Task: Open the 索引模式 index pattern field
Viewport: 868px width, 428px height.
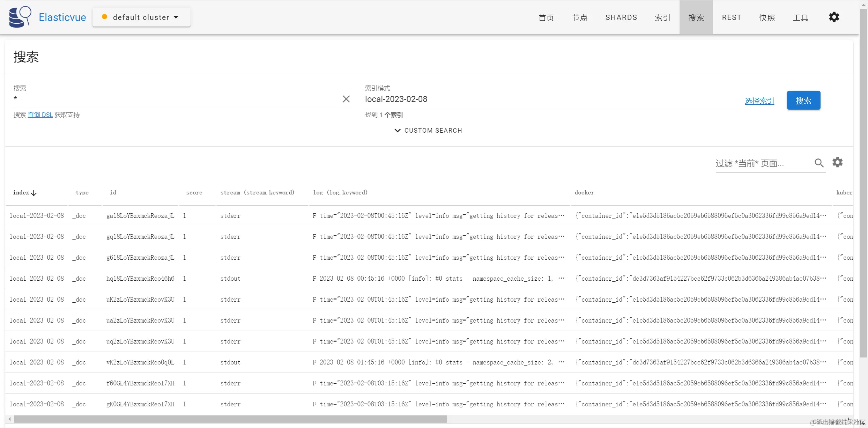Action: (x=551, y=99)
